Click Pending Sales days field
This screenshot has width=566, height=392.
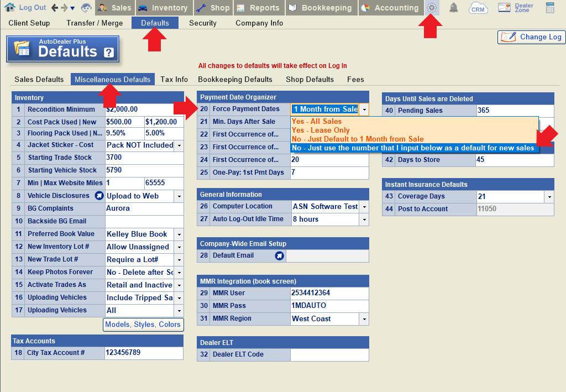(x=515, y=111)
